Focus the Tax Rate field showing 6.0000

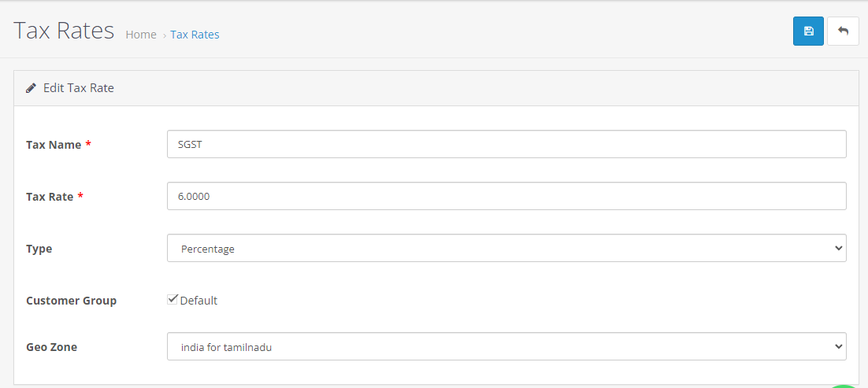(506, 196)
